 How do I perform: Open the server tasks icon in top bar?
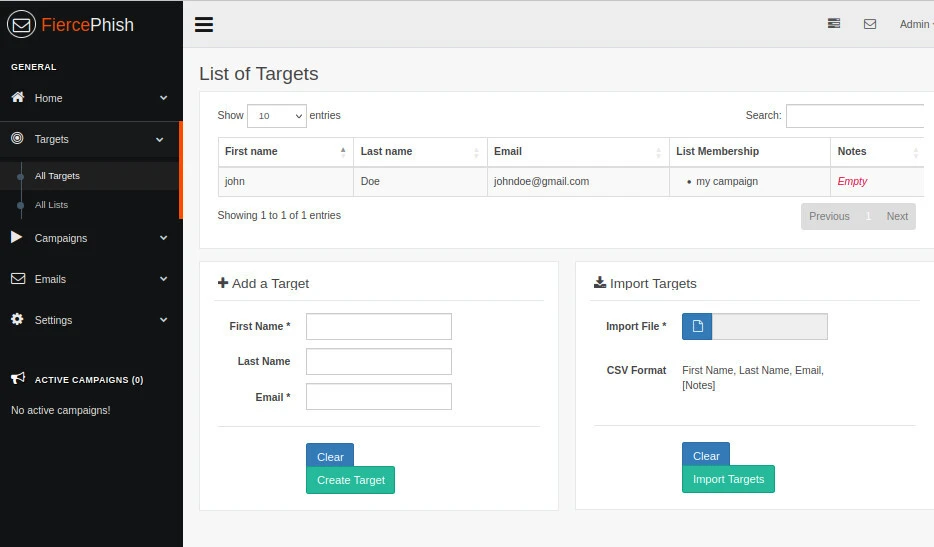click(x=834, y=24)
